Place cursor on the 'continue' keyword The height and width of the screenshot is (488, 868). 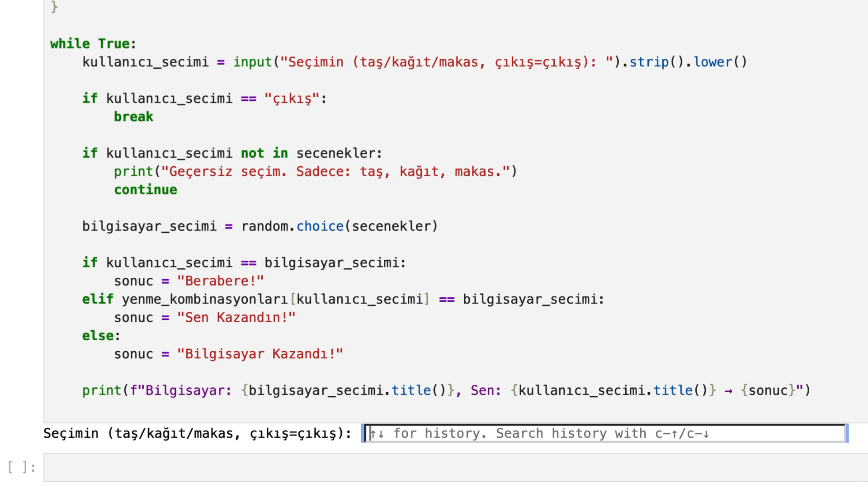click(x=146, y=190)
